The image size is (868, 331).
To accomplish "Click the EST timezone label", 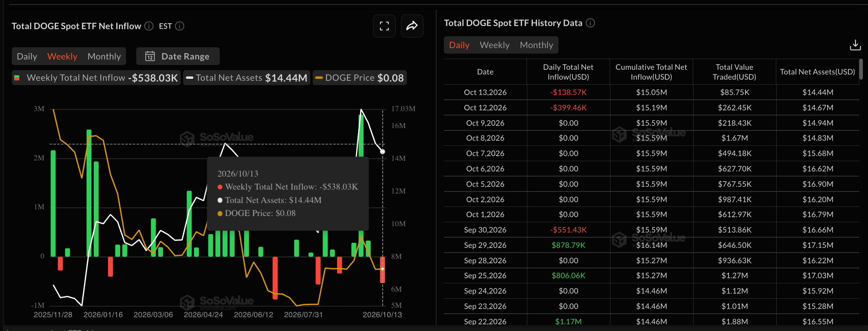I will click(x=165, y=26).
